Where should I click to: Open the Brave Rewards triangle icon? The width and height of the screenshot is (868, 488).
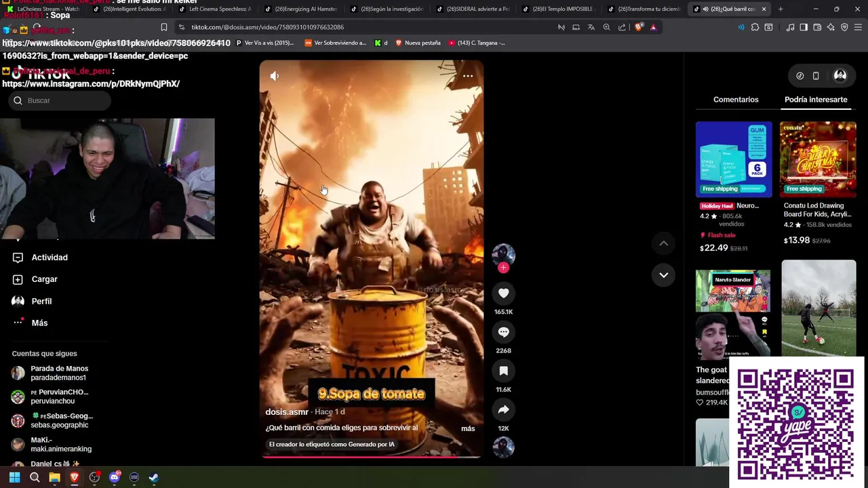tap(653, 27)
